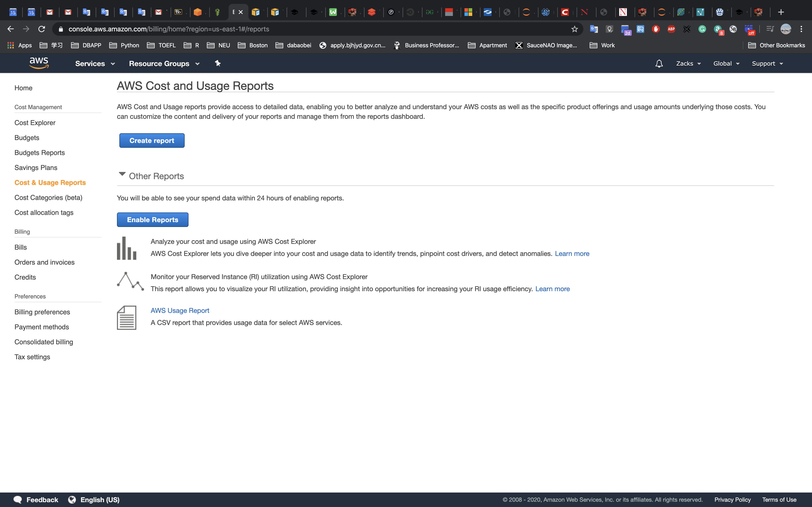Open the notifications bell icon
Viewport: 812px width, 507px height.
tap(659, 63)
